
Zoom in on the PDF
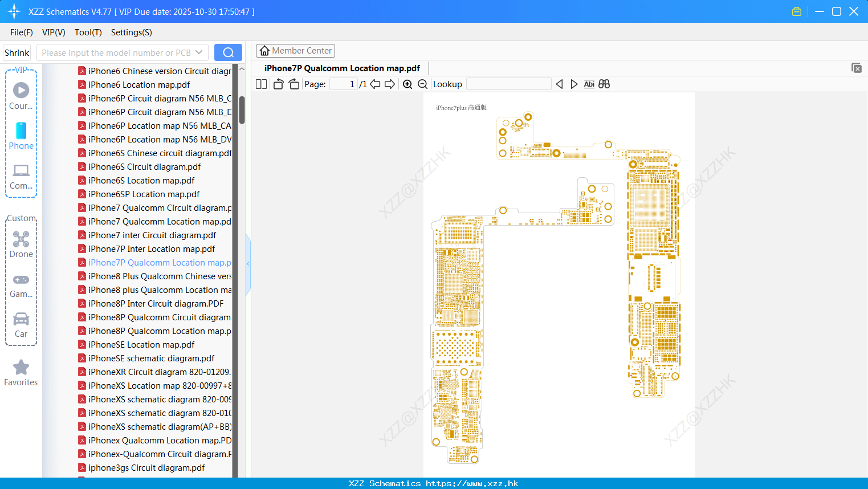[407, 84]
